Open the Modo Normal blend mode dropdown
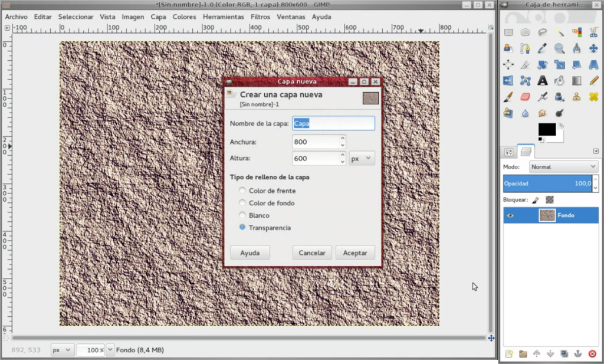This screenshot has width=604, height=364. click(x=562, y=166)
